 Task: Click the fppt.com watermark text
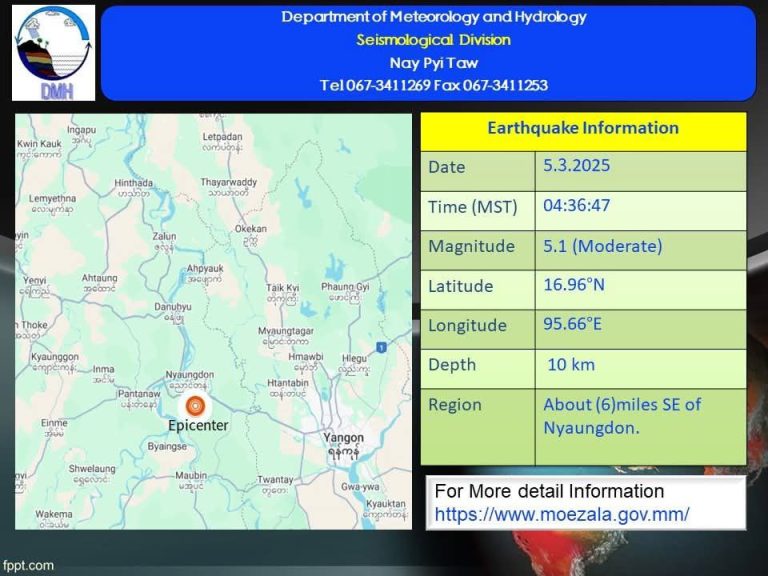coord(29,566)
